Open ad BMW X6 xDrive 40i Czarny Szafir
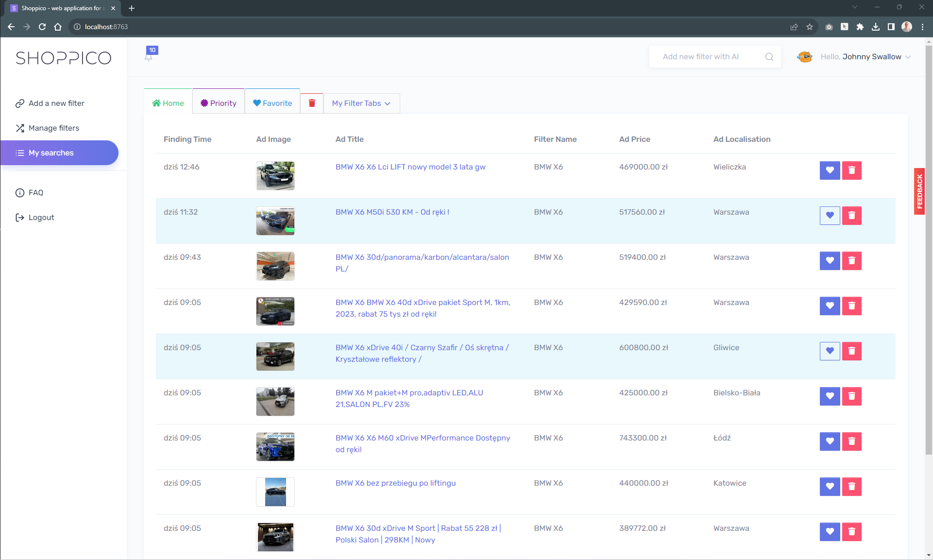933x560 pixels. pyautogui.click(x=422, y=353)
